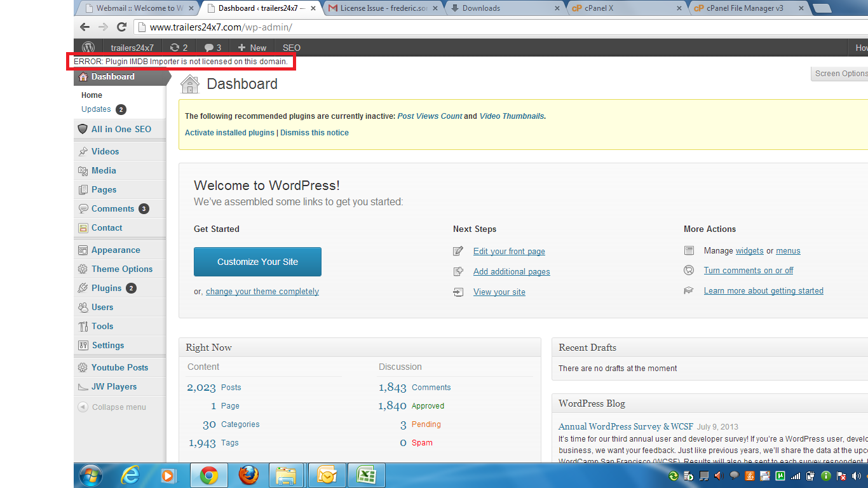
Task: Switch to the cPanel File Manager v3 tab
Action: (x=750, y=8)
